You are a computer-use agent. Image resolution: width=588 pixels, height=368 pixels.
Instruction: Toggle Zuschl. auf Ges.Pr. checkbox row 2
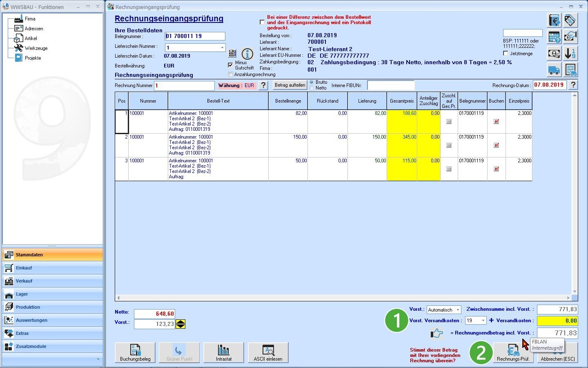449,145
